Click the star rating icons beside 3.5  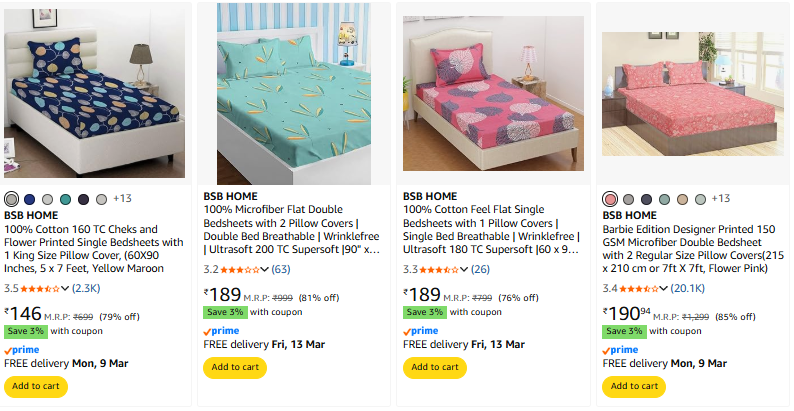[x=40, y=288]
